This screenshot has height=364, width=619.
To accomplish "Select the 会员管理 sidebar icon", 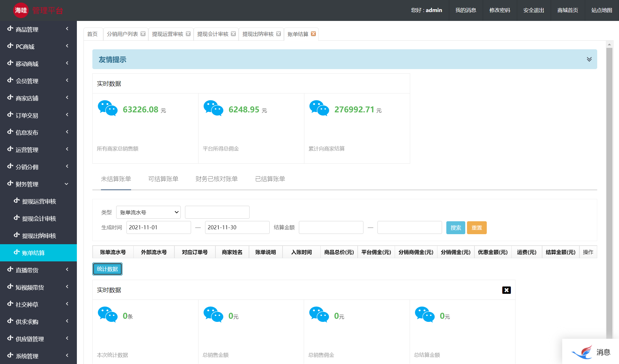I will (x=10, y=81).
